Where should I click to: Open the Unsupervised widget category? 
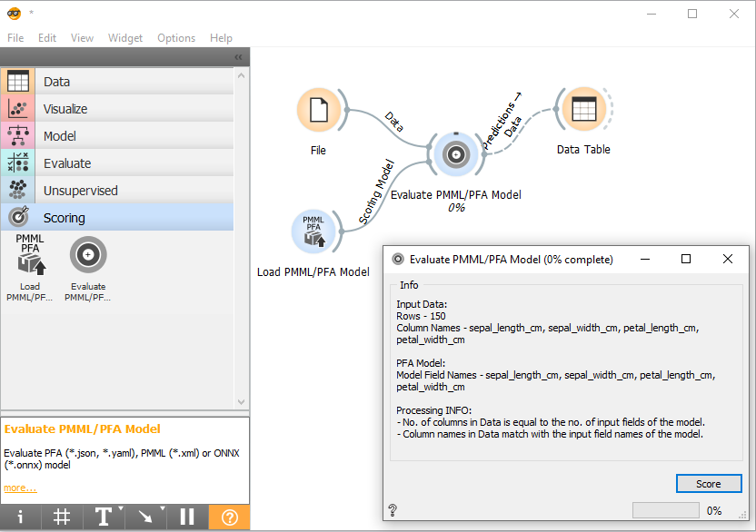117,191
